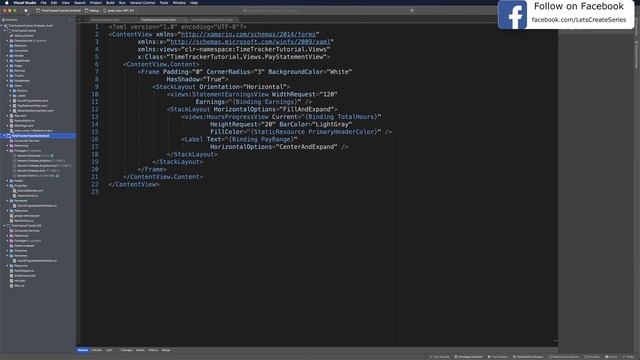The height and width of the screenshot is (360, 640).
Task: Click the Getting Started item icon
Action: [x=11, y=36]
